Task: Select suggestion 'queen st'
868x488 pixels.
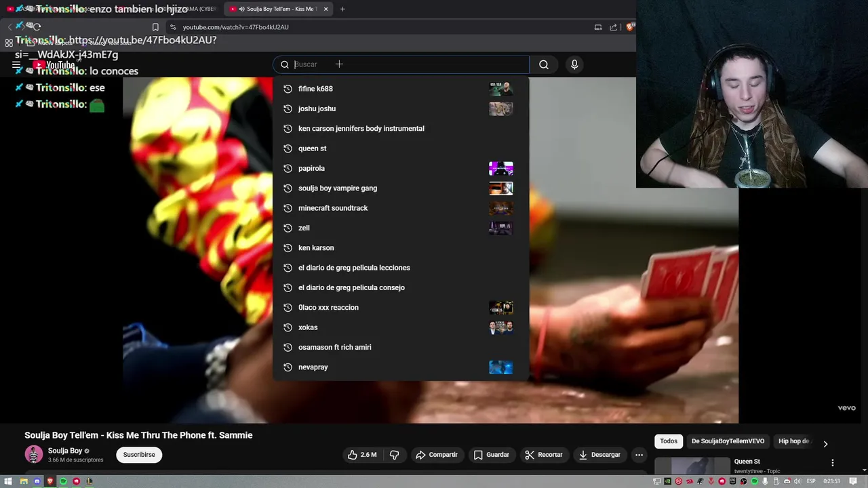Action: tap(401, 148)
